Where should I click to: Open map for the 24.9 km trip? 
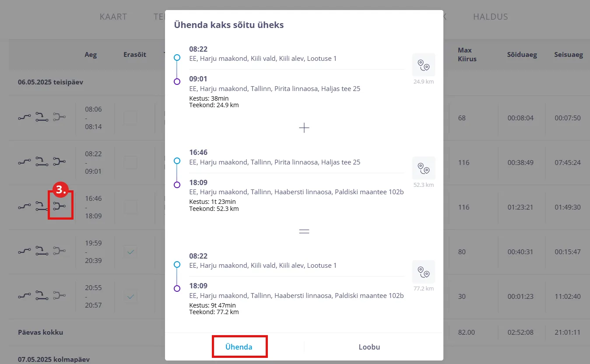coord(423,65)
